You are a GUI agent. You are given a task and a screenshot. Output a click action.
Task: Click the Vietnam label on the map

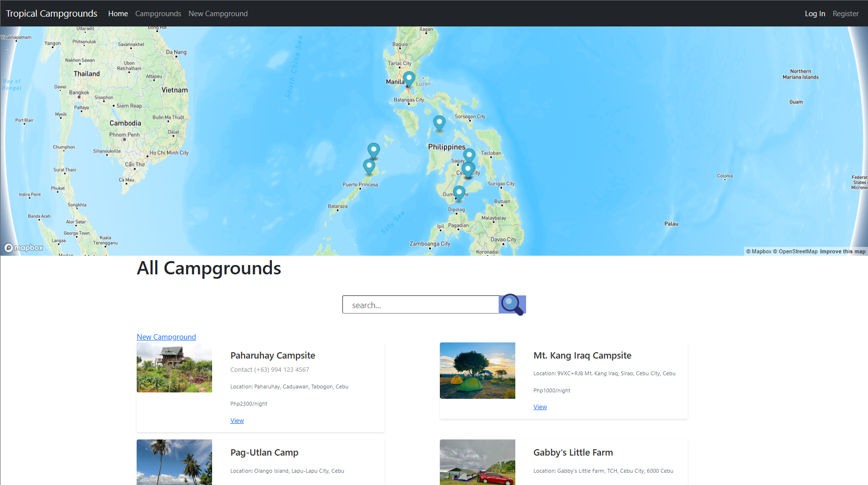pyautogui.click(x=174, y=90)
